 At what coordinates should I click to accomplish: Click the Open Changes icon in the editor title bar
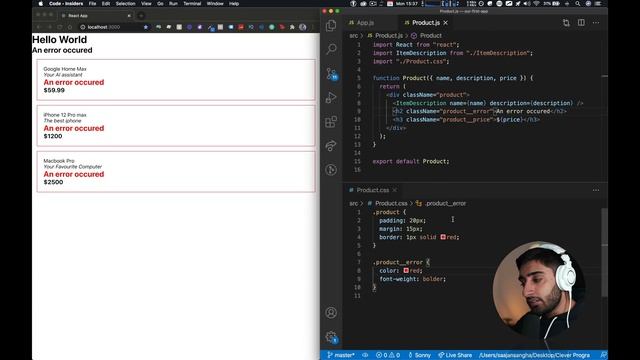tap(566, 23)
